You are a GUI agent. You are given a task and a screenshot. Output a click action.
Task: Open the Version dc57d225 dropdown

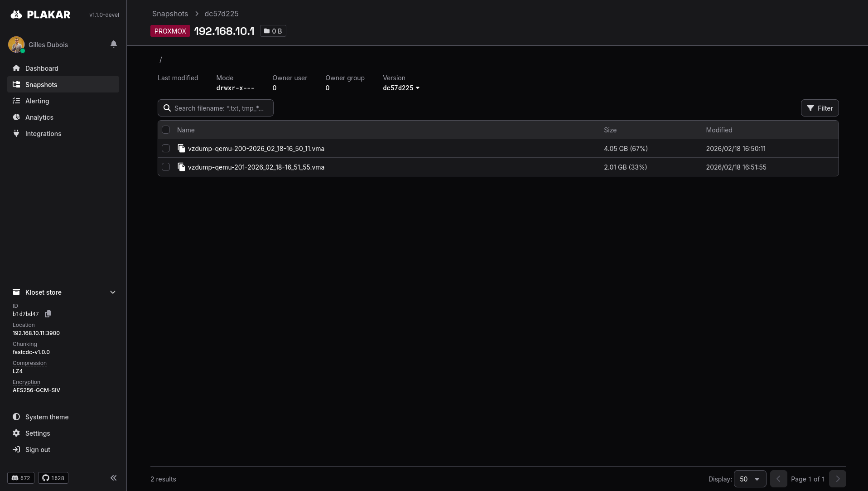click(x=401, y=88)
